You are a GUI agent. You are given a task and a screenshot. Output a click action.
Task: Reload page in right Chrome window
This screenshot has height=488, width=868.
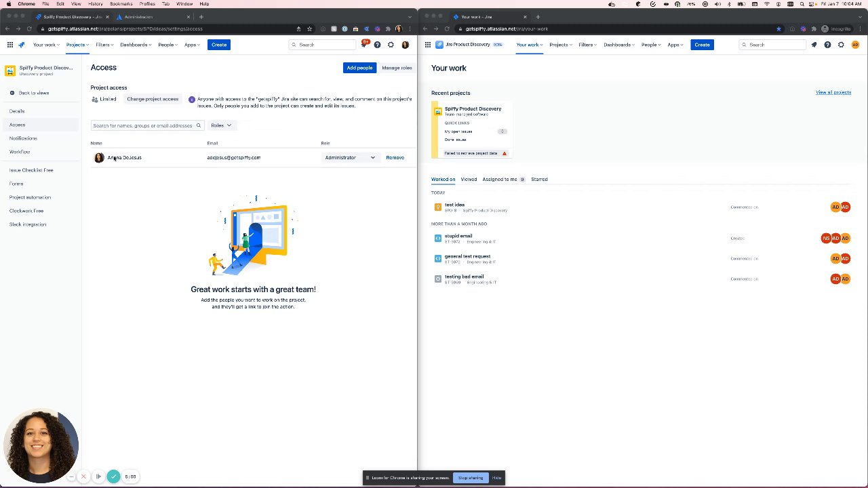447,28
